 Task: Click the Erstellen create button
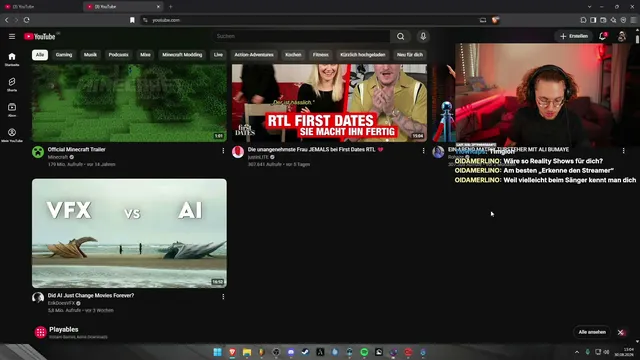(x=573, y=36)
